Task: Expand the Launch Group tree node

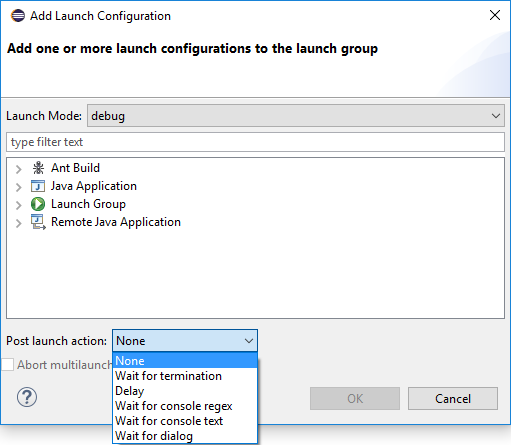Action: coord(19,205)
